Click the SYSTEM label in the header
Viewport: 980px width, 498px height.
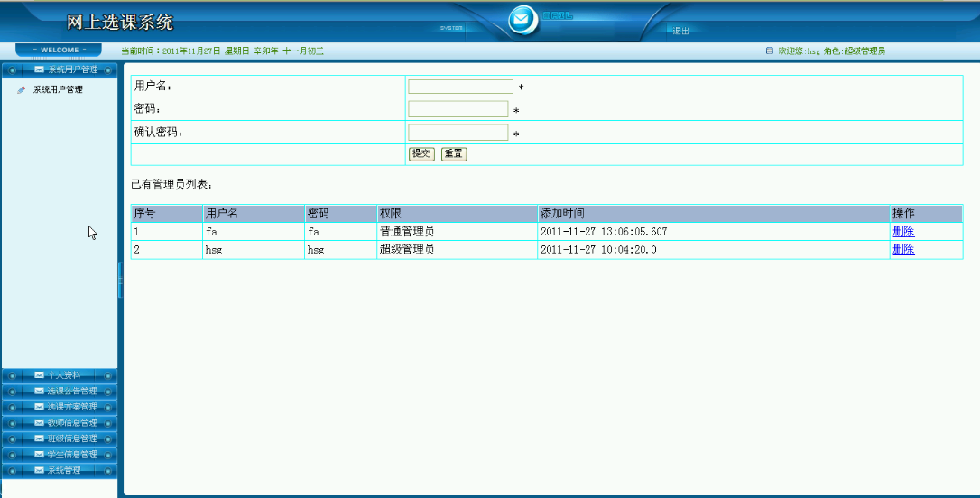pos(451,28)
